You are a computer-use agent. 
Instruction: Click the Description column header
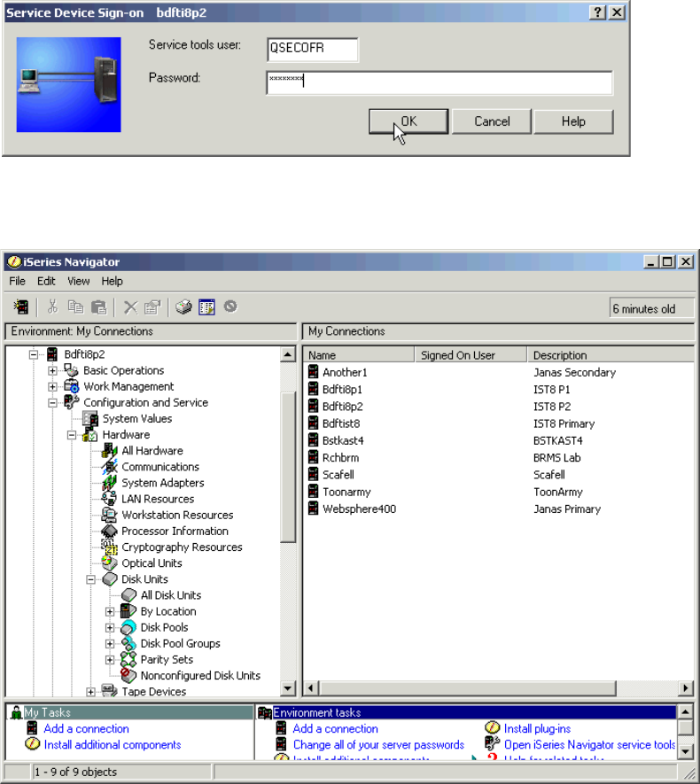[x=611, y=355]
